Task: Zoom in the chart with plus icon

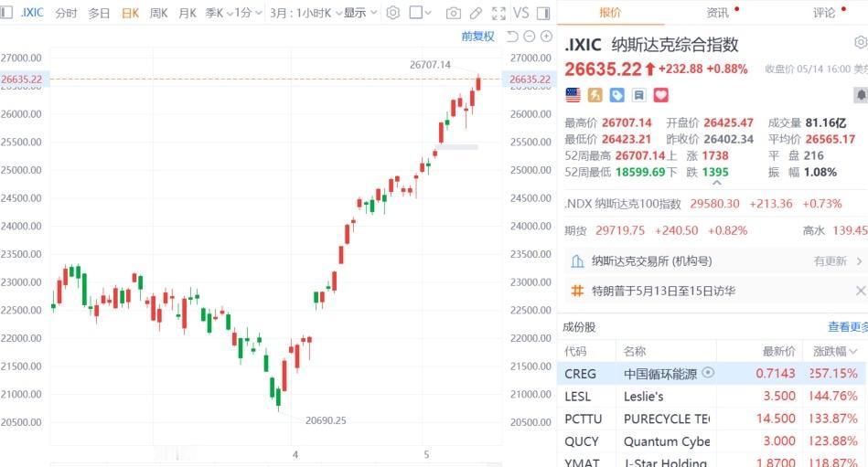Action: coord(546,37)
